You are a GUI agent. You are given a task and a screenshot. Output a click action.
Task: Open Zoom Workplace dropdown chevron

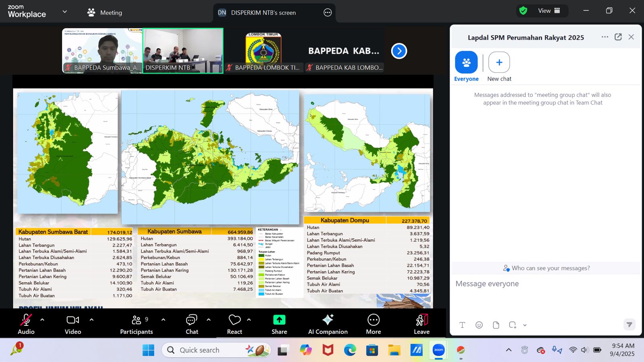point(64,12)
